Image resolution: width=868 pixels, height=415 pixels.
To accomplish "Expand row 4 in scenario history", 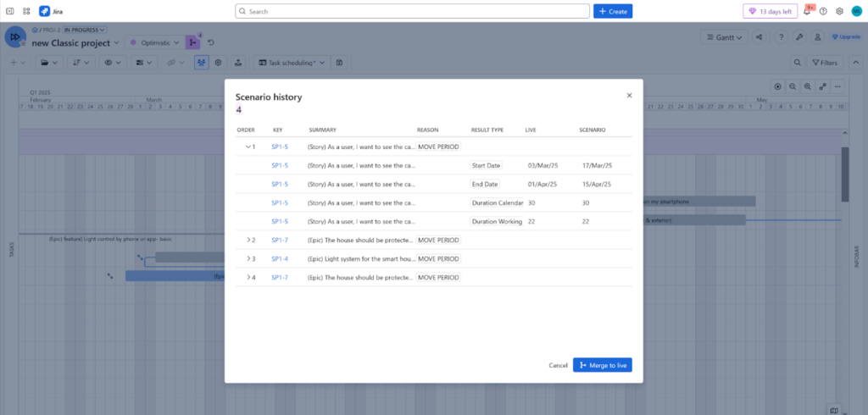I will coord(248,277).
